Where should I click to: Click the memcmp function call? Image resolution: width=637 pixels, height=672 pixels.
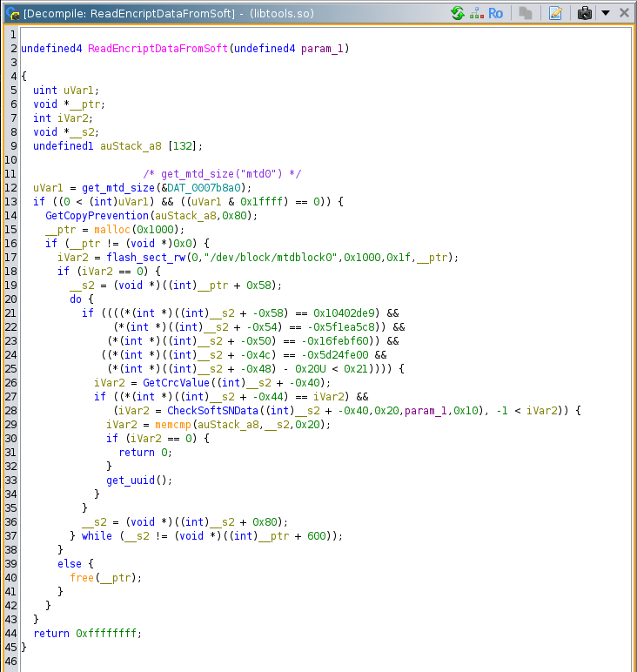[173, 425]
